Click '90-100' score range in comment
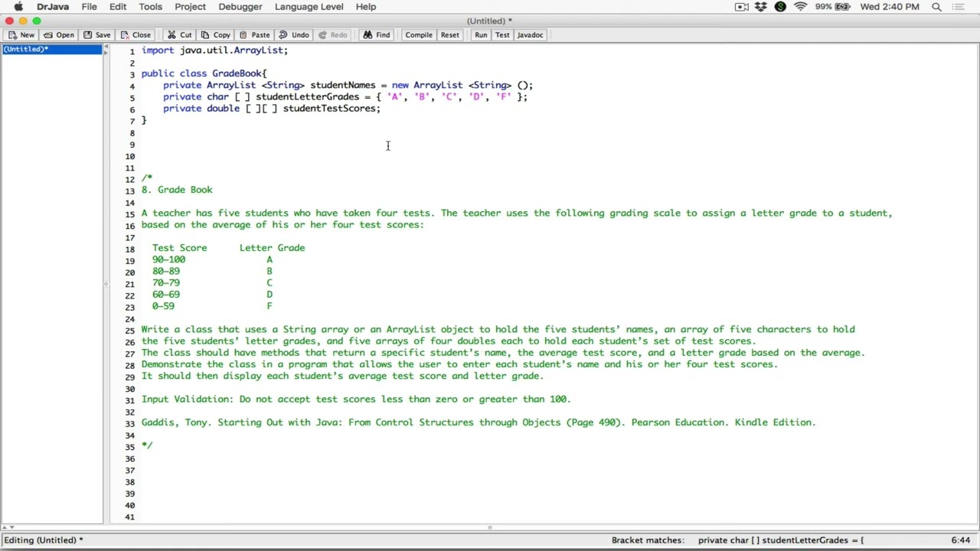 click(x=168, y=259)
